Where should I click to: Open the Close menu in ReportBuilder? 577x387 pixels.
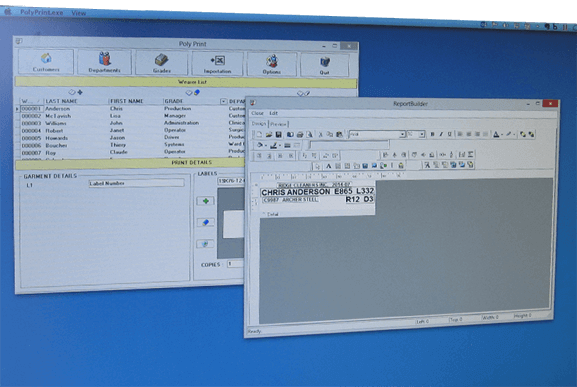pos(258,113)
